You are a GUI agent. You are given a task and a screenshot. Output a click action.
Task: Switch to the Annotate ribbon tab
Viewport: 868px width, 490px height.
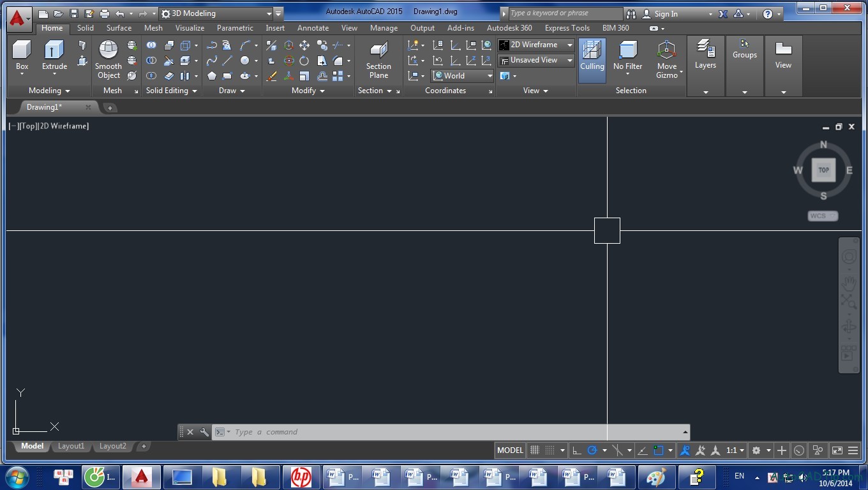tap(313, 28)
